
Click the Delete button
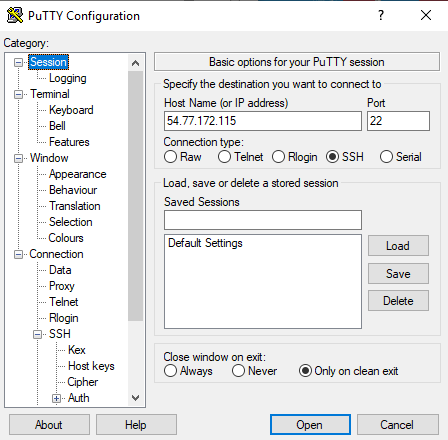[x=398, y=301]
